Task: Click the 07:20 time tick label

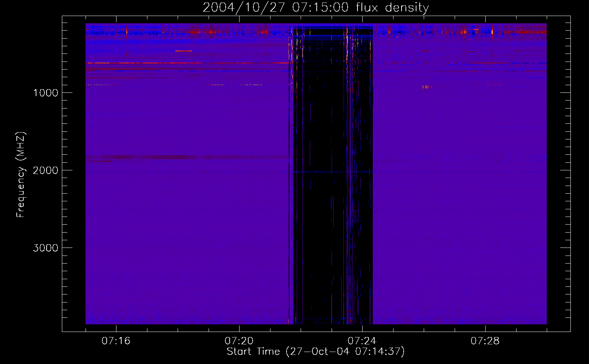Action: [239, 341]
